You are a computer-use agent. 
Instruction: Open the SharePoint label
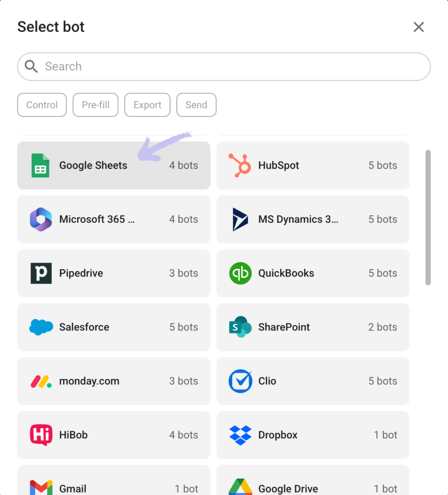pyautogui.click(x=284, y=327)
